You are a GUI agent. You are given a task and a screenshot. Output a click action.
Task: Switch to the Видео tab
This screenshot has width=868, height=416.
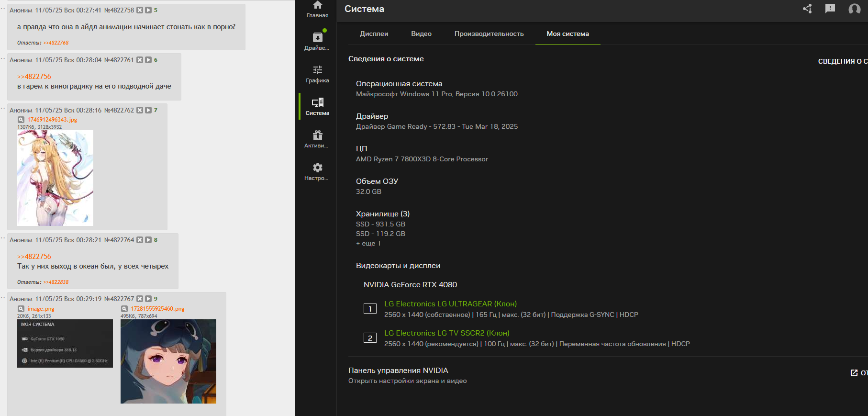(421, 34)
